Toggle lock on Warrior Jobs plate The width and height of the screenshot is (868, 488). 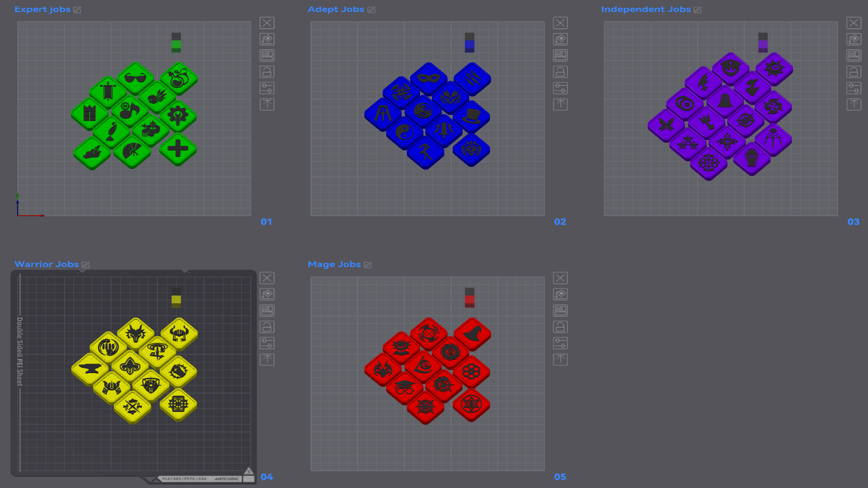[267, 326]
